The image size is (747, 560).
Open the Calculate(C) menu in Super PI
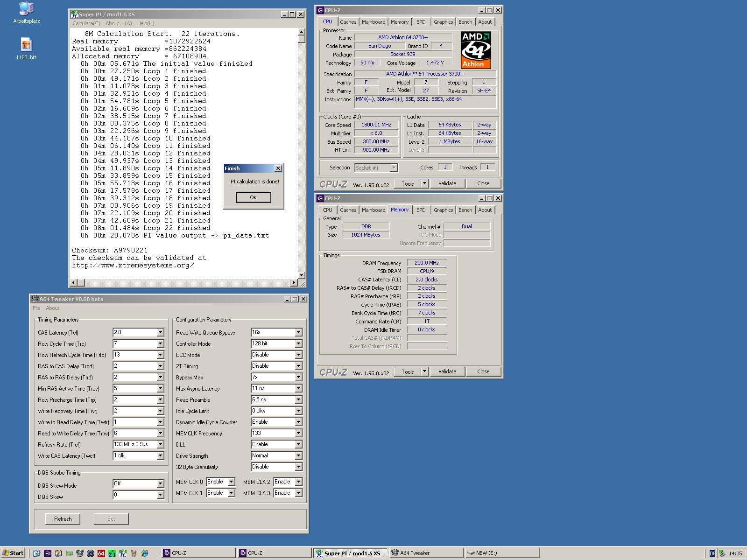click(x=86, y=23)
